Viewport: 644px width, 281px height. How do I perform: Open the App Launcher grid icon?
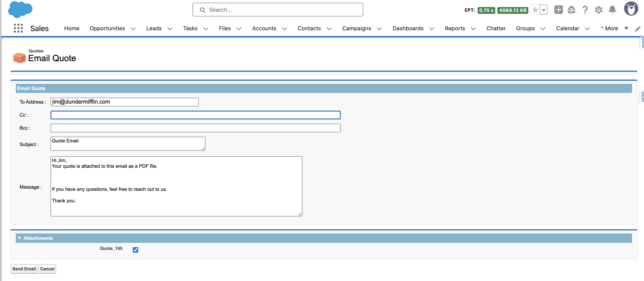click(18, 28)
